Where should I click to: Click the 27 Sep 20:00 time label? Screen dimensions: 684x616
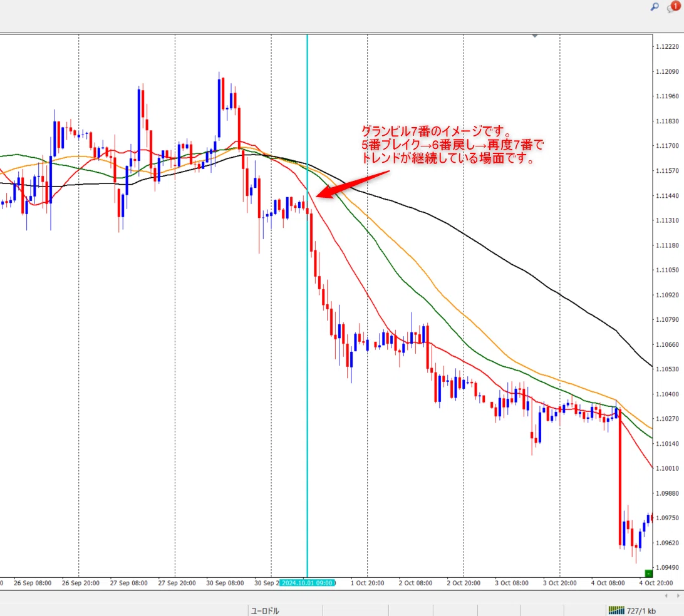coord(177,583)
